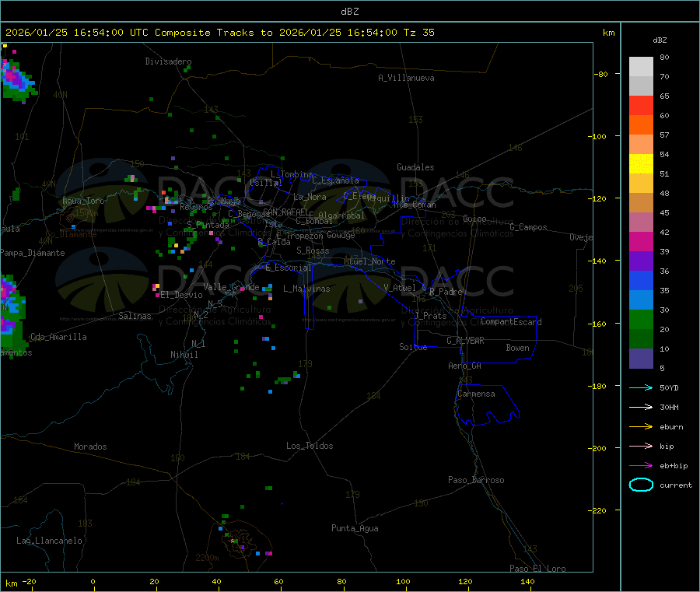The width and height of the screenshot is (700, 592).
Task: Click the 'dBZ' title at window top
Action: (x=349, y=11)
